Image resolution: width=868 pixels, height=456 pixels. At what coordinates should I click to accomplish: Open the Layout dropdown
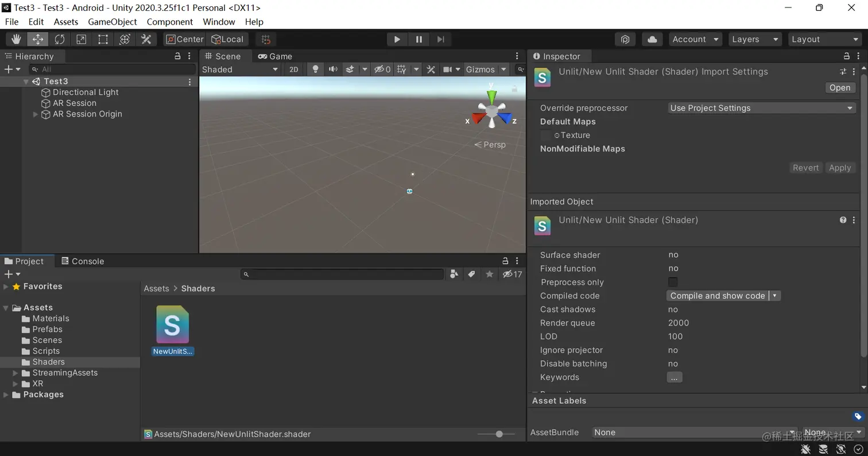coord(824,39)
